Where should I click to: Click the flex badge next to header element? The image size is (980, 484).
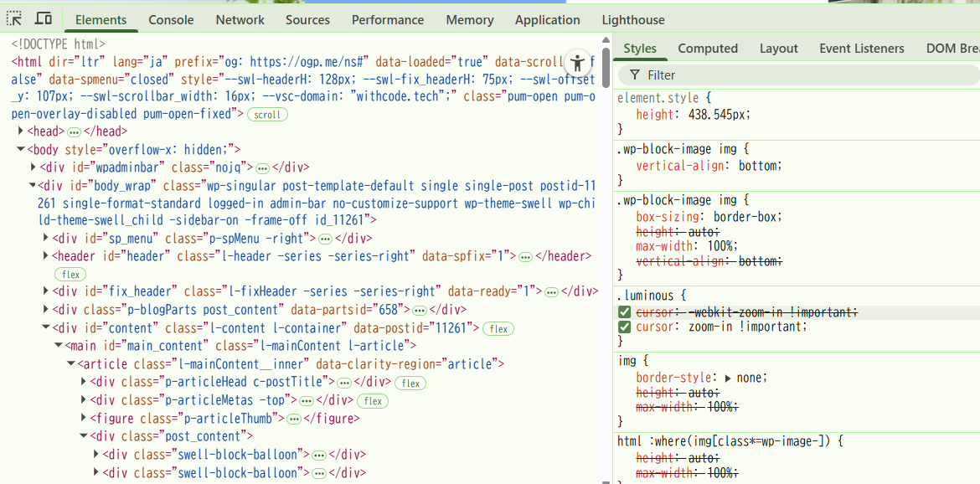click(x=71, y=275)
